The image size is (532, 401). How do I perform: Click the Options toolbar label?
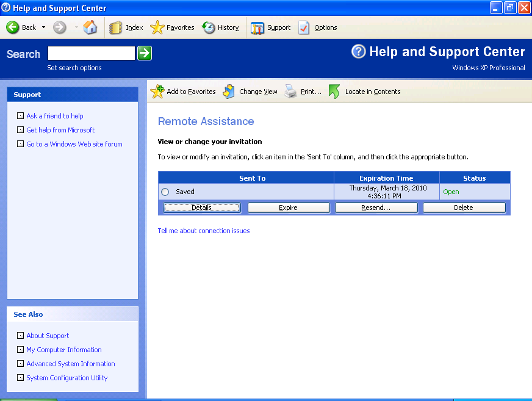326,27
